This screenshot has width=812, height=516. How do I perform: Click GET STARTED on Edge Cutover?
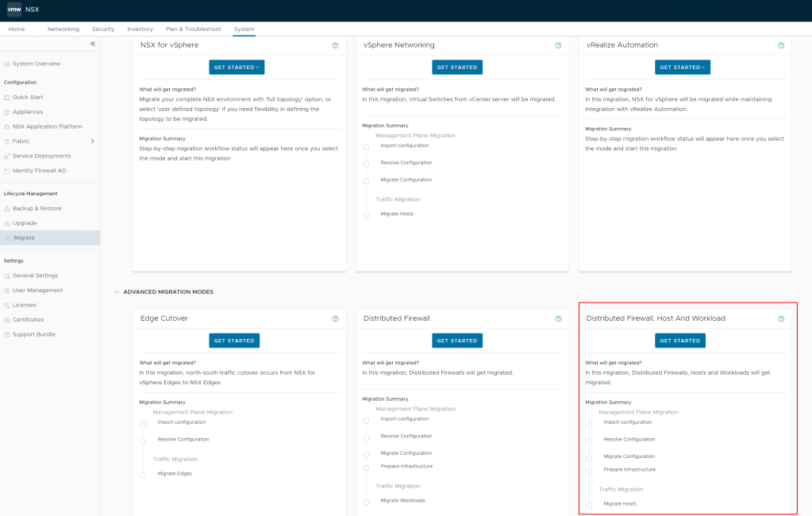click(x=233, y=340)
